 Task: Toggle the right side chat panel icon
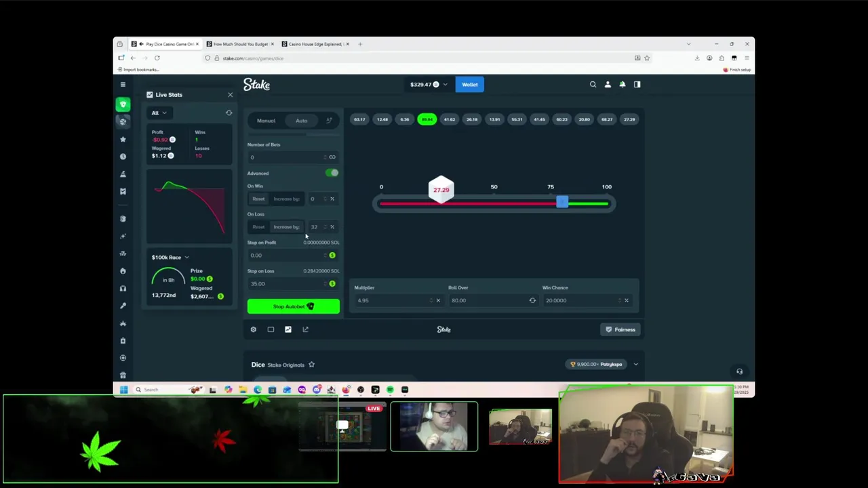[x=637, y=85]
